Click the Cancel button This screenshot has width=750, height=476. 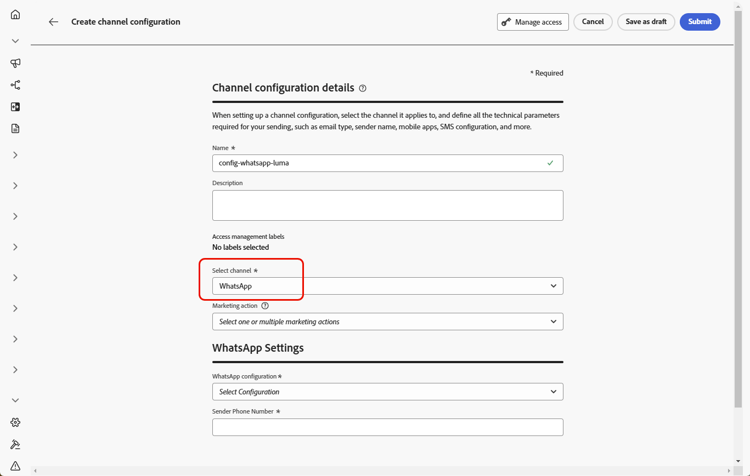tap(593, 22)
